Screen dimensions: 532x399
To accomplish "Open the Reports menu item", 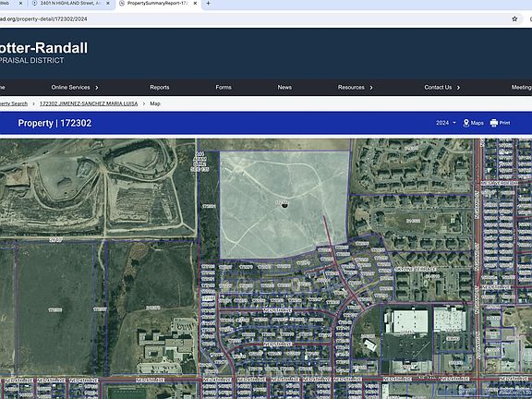I will (160, 88).
